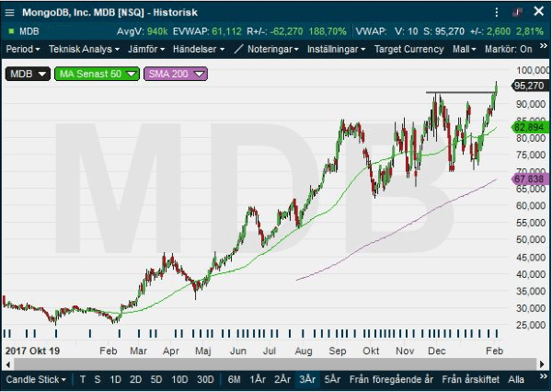Expand the toolbar overflow chevrons at top
The image size is (552, 392).
(544, 46)
